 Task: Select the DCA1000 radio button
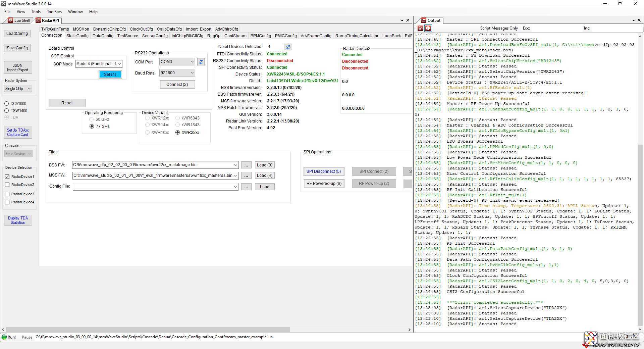pos(6,104)
